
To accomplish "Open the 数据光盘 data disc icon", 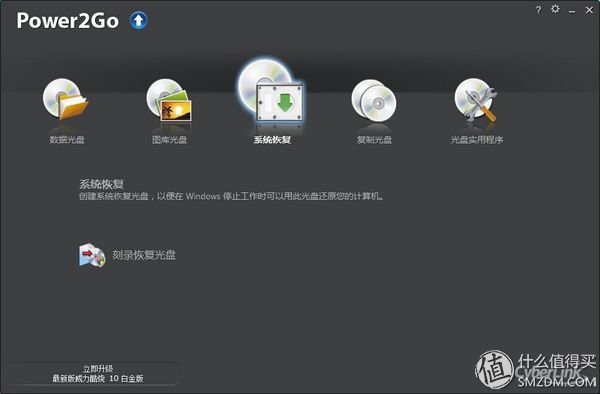I will (x=65, y=99).
